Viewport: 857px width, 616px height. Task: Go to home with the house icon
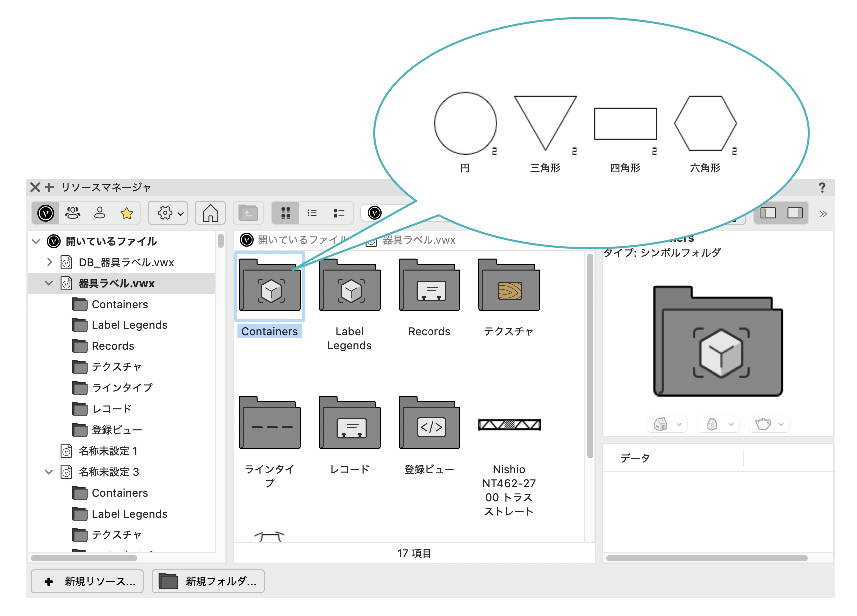tap(210, 214)
